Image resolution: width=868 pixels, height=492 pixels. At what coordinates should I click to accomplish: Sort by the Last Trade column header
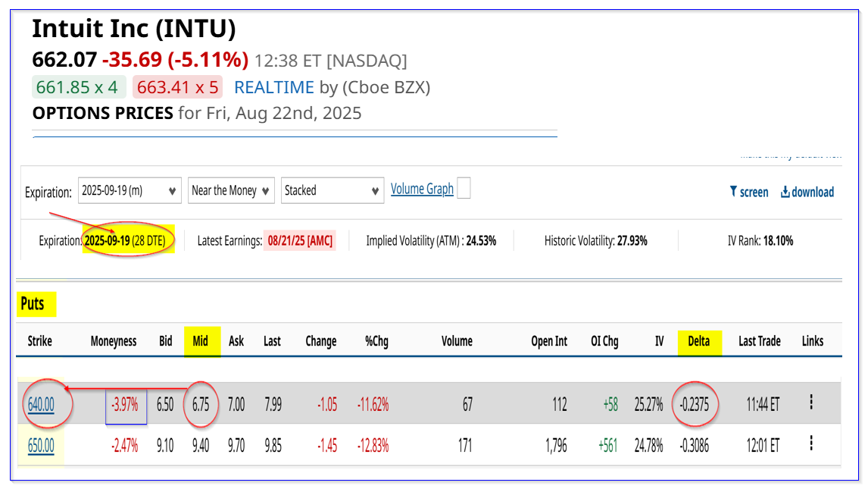760,341
